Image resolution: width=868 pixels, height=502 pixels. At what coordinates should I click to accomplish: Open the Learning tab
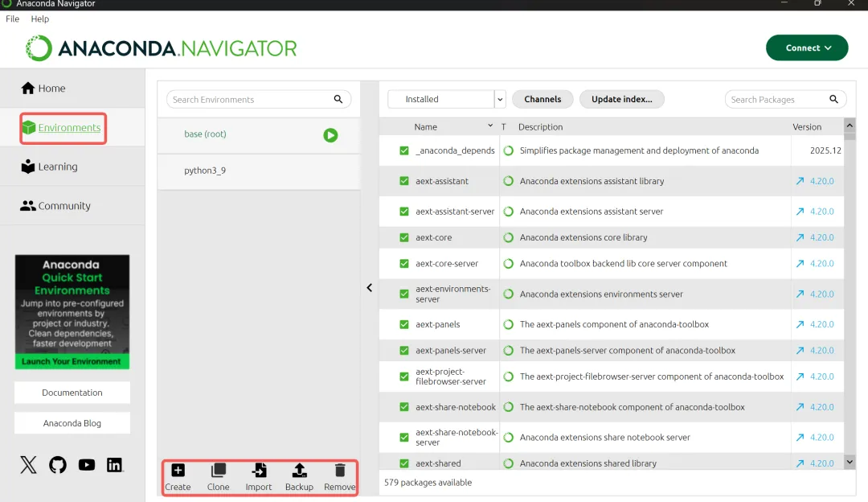[x=72, y=167]
